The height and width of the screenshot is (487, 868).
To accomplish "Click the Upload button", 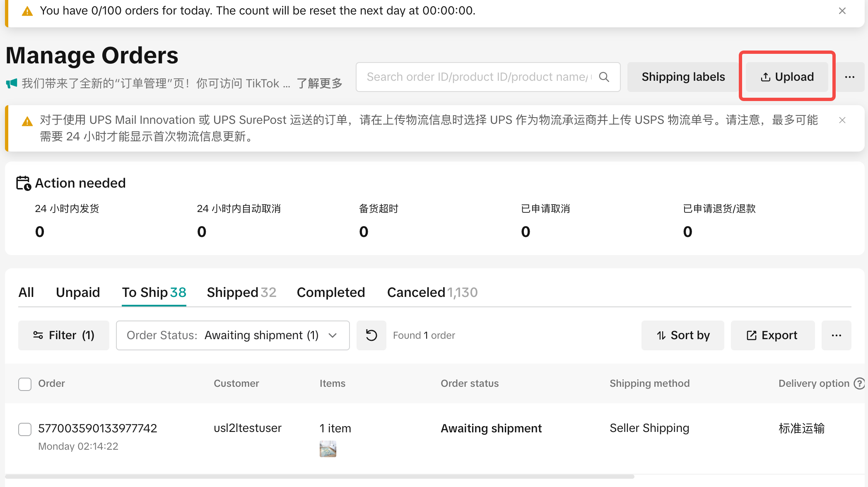I will click(787, 77).
